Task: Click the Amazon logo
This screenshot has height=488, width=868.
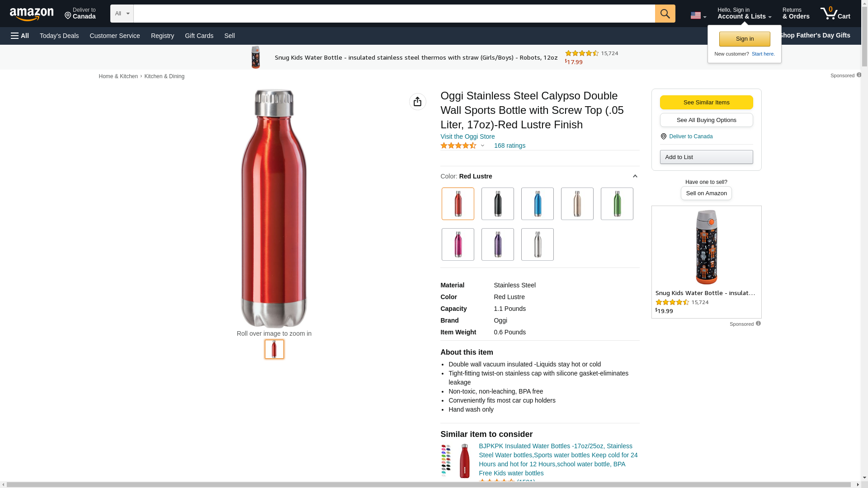Action: coord(32,14)
